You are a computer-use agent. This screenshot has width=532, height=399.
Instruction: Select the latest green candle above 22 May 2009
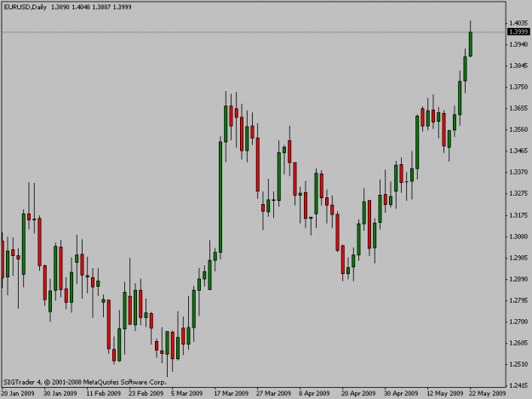[x=471, y=44]
